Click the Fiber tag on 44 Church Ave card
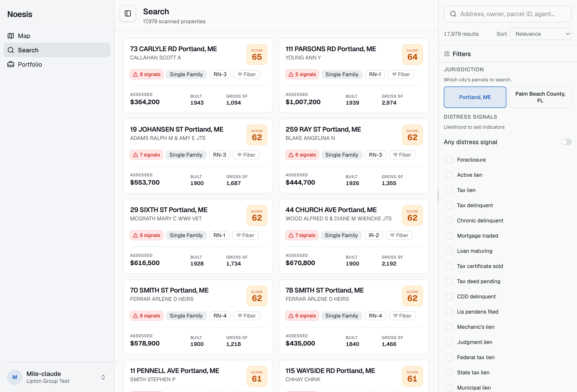The image size is (577, 392). tap(399, 235)
